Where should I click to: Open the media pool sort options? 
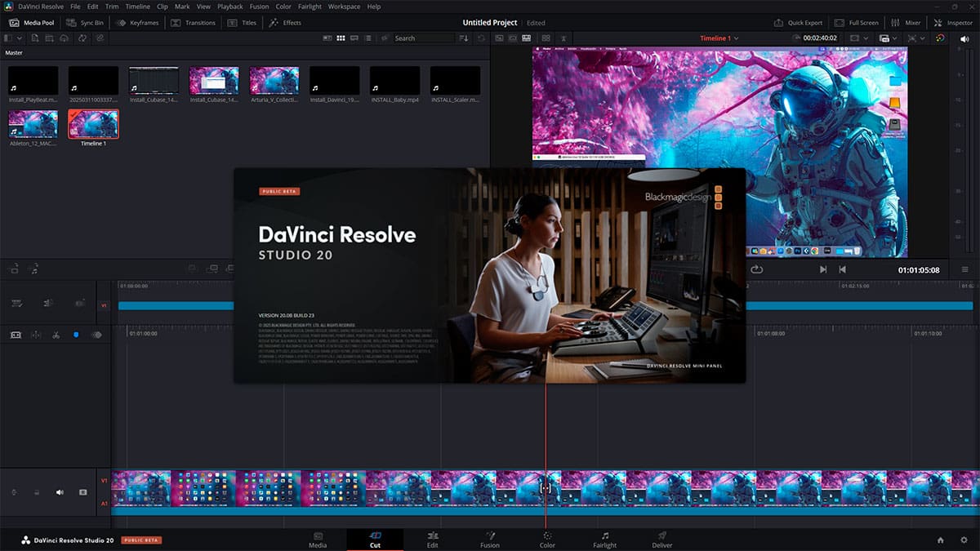(x=464, y=38)
